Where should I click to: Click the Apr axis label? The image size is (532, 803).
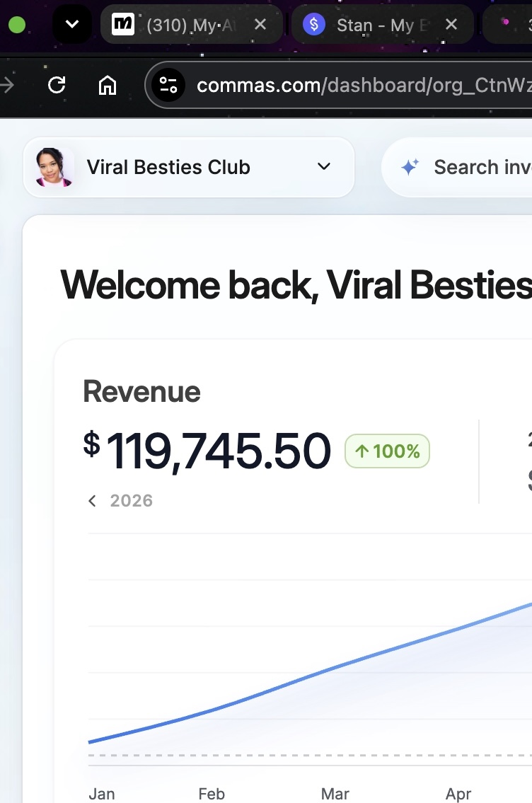(x=458, y=794)
